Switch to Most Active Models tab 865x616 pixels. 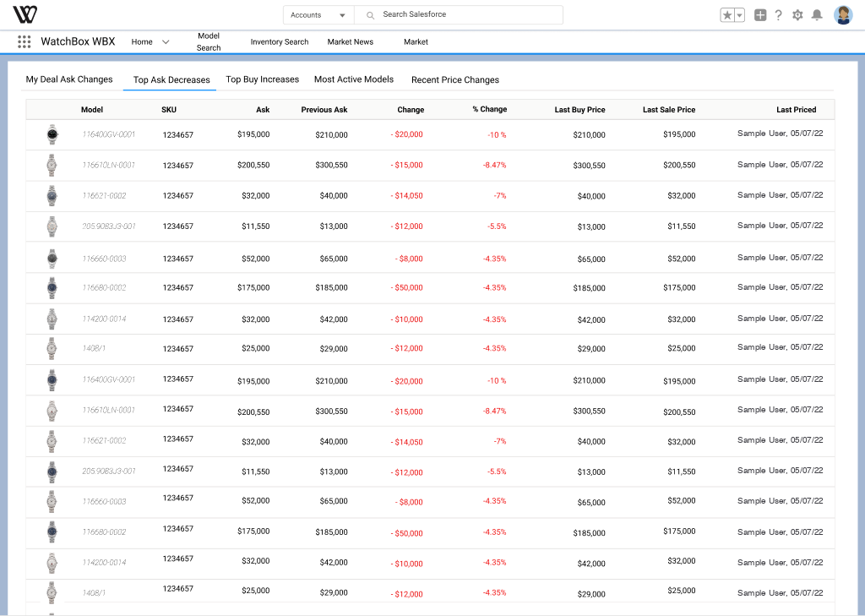coord(354,79)
